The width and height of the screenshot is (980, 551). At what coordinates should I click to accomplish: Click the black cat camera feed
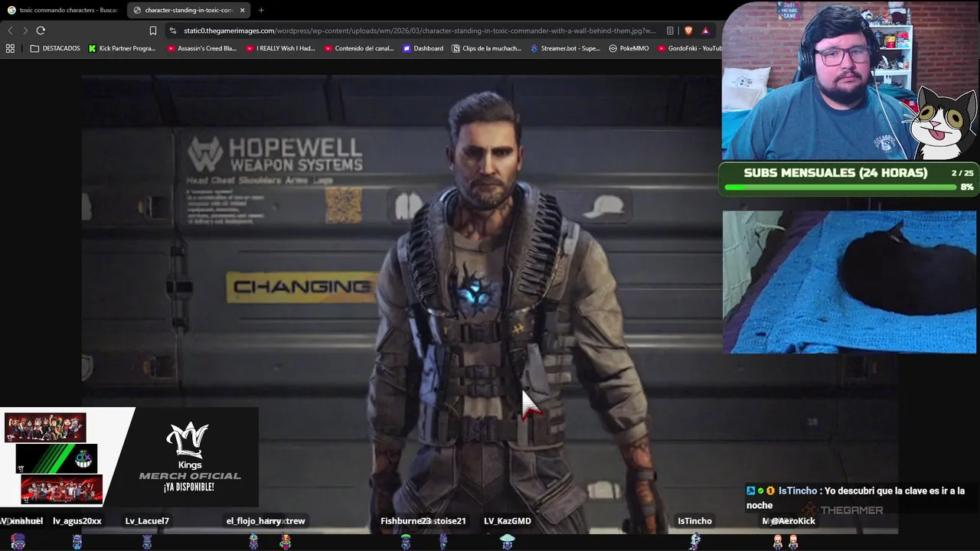tap(849, 282)
